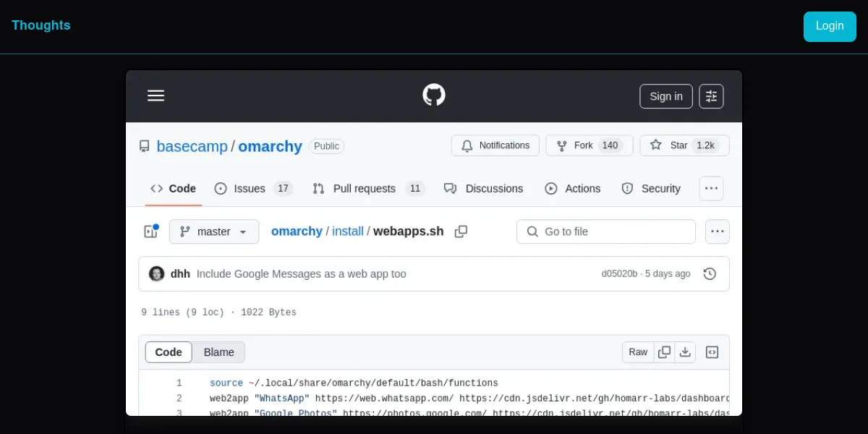This screenshot has width=868, height=434.
Task: Copy file path to clipboard
Action: click(x=461, y=231)
